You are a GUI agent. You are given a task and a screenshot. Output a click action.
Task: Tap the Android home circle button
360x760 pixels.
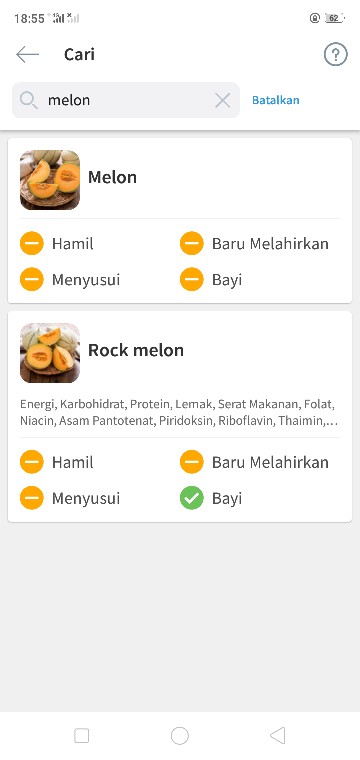[180, 736]
